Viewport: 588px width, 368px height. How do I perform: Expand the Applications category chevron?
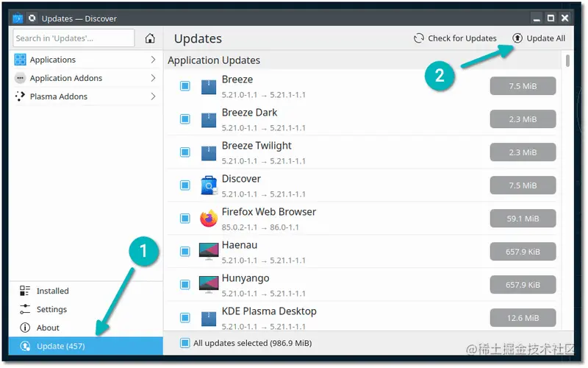pyautogui.click(x=153, y=60)
